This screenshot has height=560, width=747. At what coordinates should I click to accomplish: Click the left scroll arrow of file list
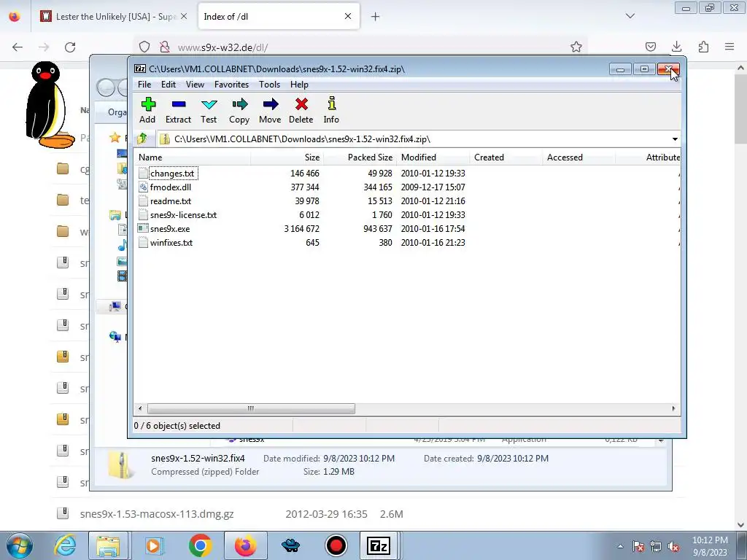click(140, 408)
